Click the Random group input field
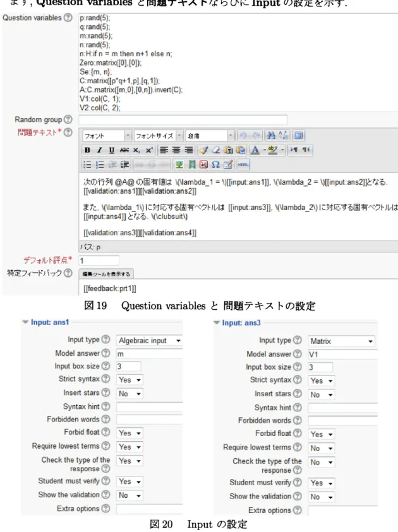 183,120
